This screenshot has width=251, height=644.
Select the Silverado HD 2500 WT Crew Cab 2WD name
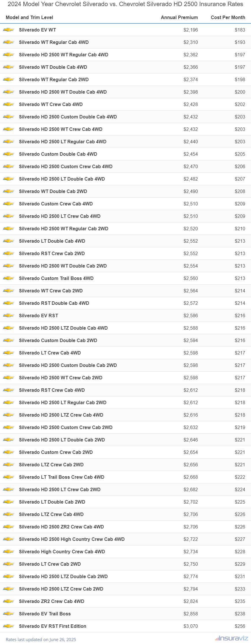[61, 378]
